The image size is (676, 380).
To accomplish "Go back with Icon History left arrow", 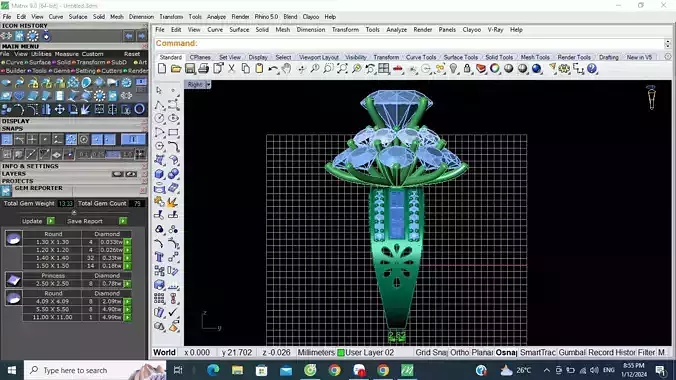I will (128, 36).
